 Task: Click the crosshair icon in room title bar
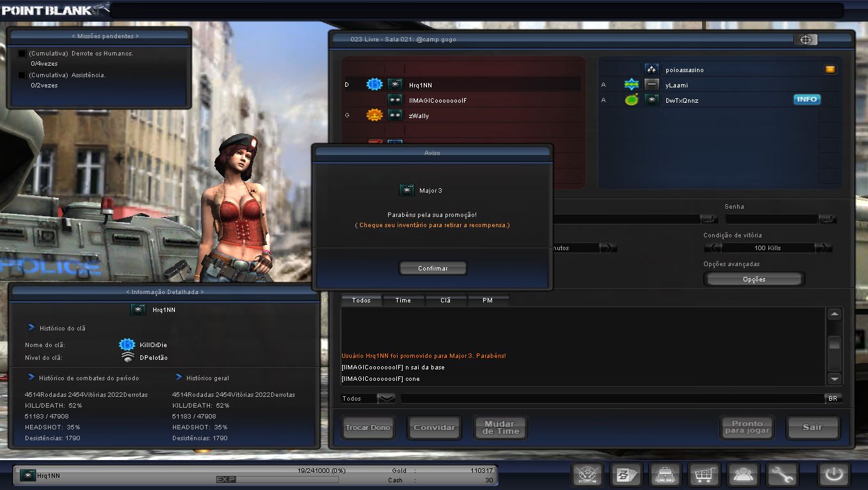click(x=805, y=40)
